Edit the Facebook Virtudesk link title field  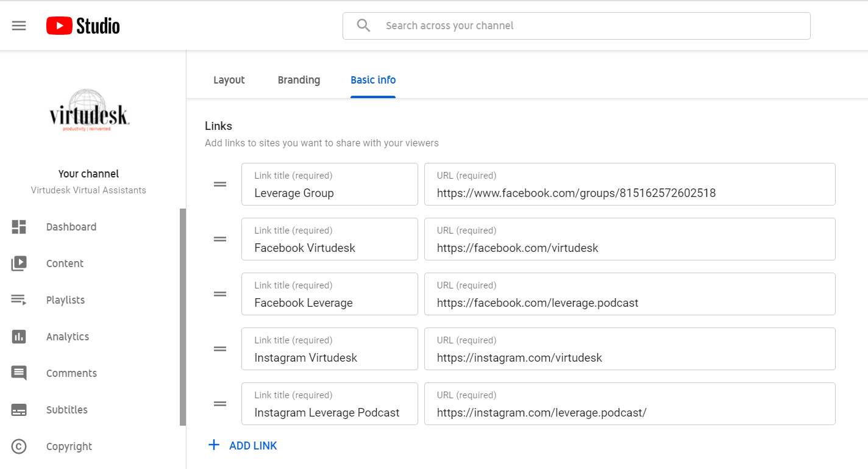(330, 239)
